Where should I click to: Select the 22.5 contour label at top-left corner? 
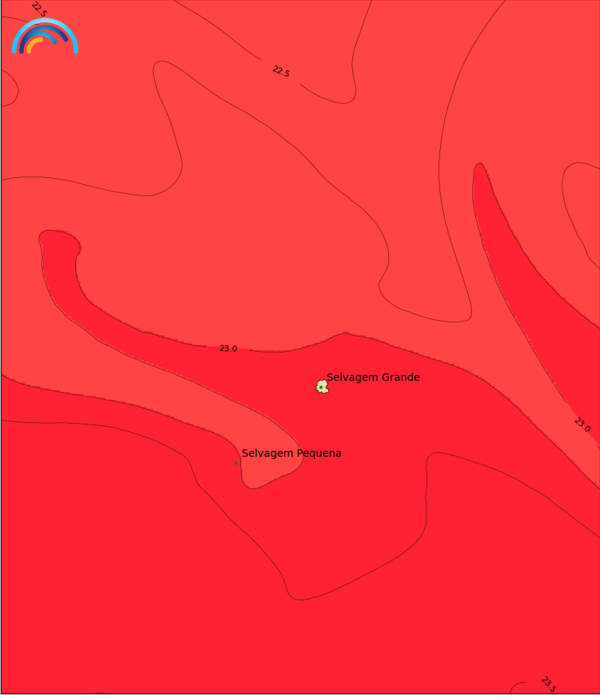pyautogui.click(x=40, y=9)
